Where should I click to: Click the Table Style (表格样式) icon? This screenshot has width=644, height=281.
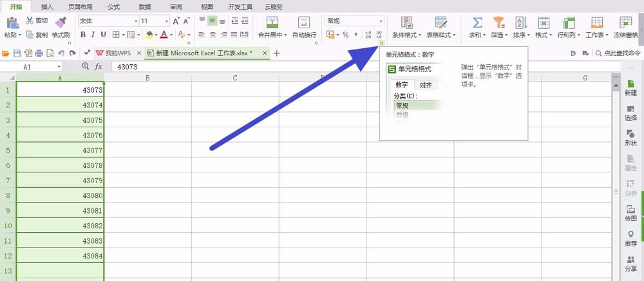(x=441, y=23)
